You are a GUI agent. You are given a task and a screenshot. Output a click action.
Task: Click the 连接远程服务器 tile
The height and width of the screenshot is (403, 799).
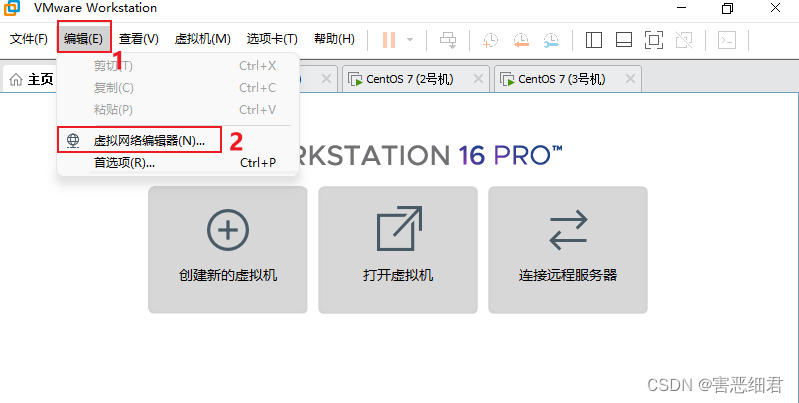pyautogui.click(x=568, y=250)
